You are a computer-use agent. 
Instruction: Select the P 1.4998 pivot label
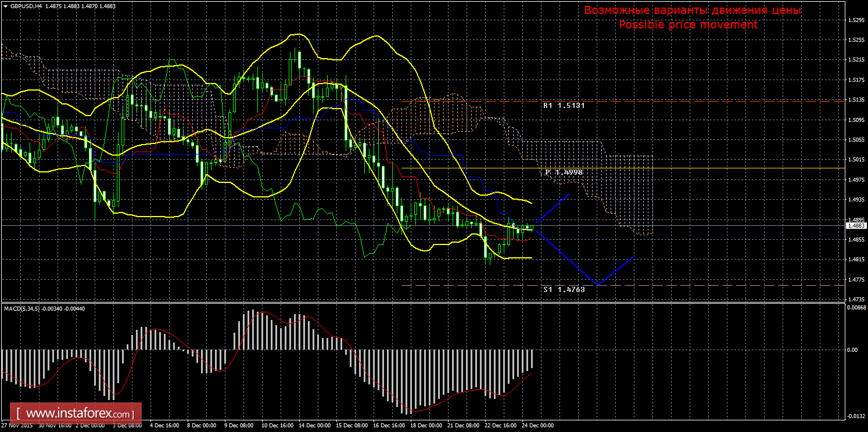564,172
